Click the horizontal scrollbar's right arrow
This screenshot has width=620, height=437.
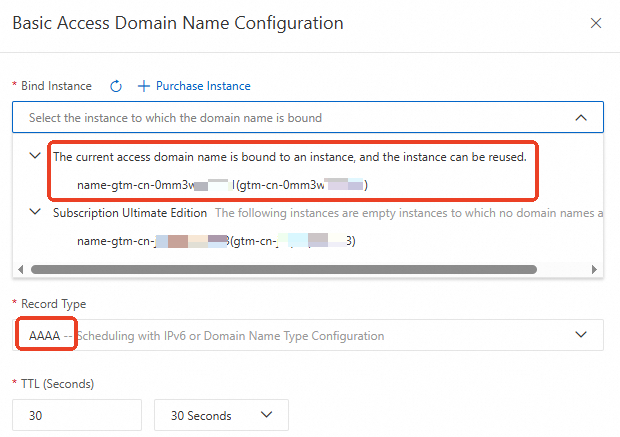[x=594, y=270]
